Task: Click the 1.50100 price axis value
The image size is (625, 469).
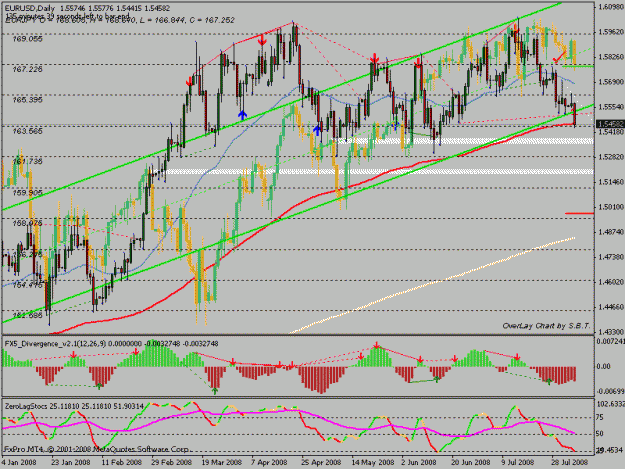Action: tap(610, 207)
